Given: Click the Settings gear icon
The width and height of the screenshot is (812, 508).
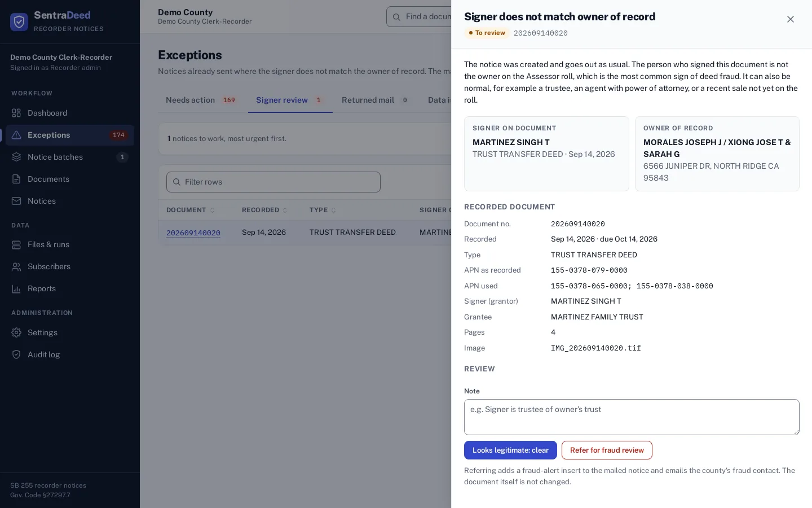Looking at the screenshot, I should [16, 332].
